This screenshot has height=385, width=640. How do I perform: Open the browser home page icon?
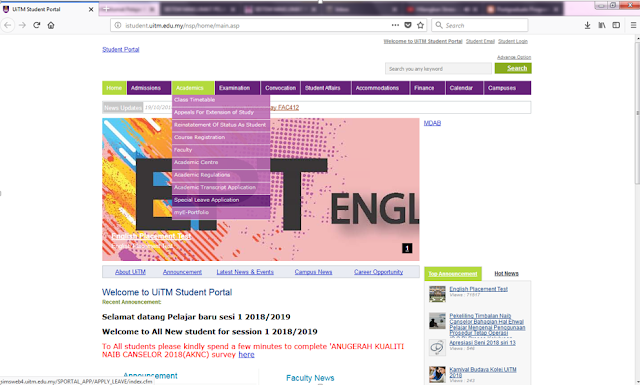click(x=51, y=25)
